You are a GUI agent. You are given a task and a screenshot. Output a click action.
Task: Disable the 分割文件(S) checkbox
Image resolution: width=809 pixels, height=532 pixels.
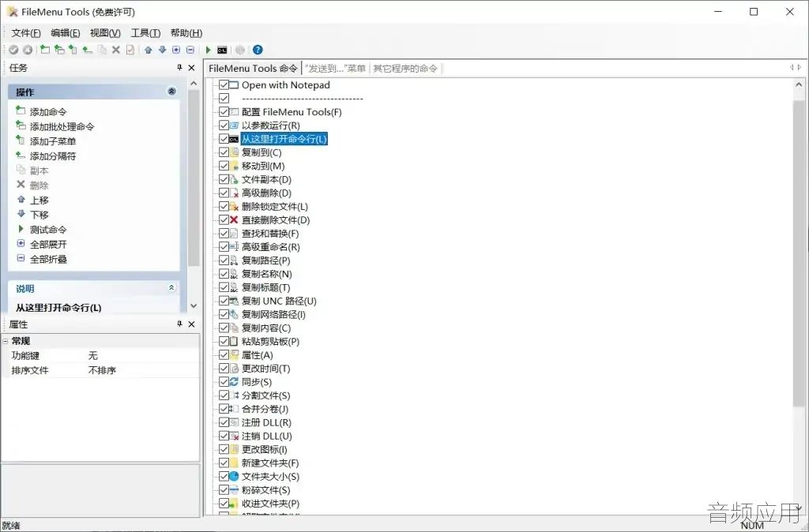point(224,395)
